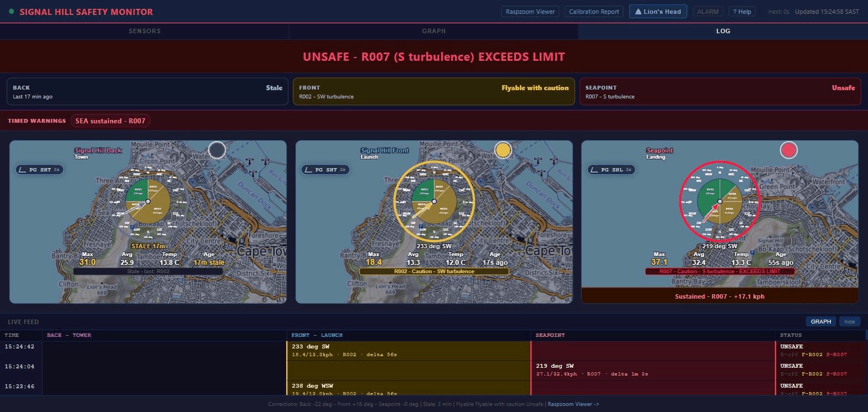Click the 219 deg SW Seapoint feed entry

tap(653, 370)
